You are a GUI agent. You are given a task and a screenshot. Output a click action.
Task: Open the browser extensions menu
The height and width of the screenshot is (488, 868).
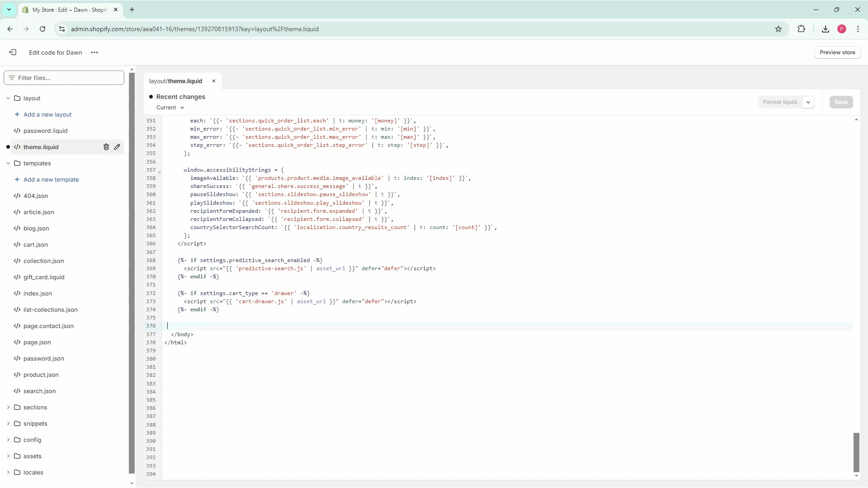click(802, 29)
